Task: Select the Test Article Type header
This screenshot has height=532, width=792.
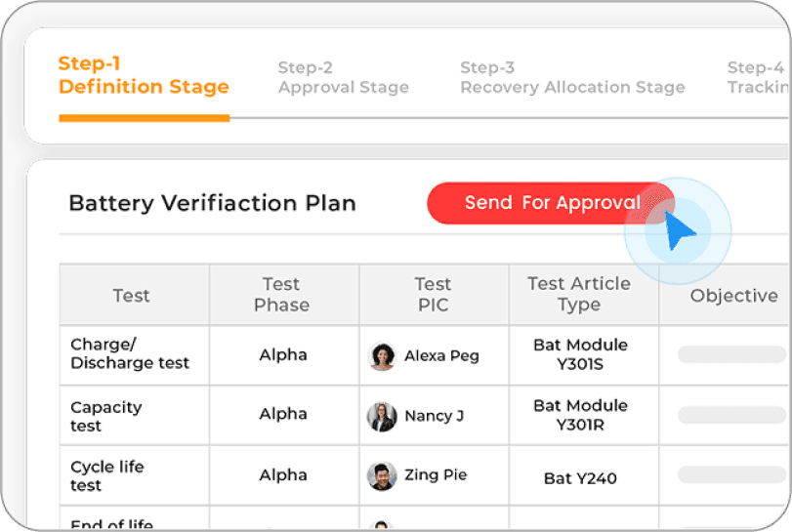Action: pos(579,294)
